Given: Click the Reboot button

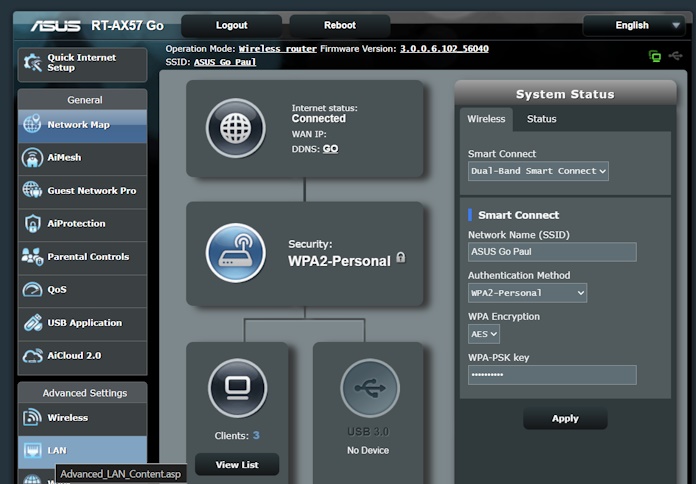Looking at the screenshot, I should 340,25.
